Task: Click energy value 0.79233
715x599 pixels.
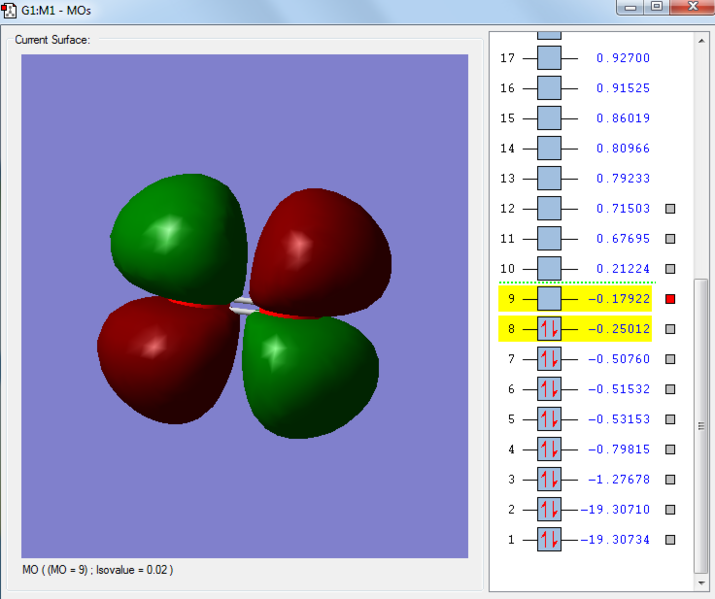Action: (623, 179)
